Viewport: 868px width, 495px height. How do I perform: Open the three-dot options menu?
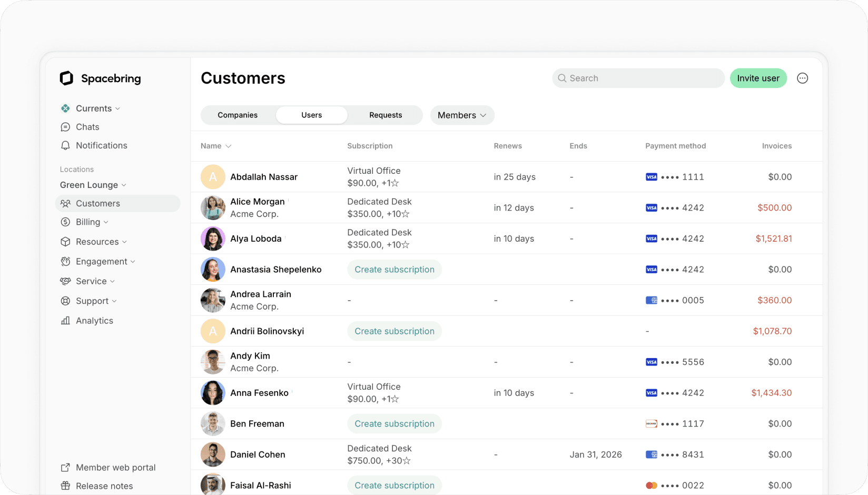(x=802, y=78)
